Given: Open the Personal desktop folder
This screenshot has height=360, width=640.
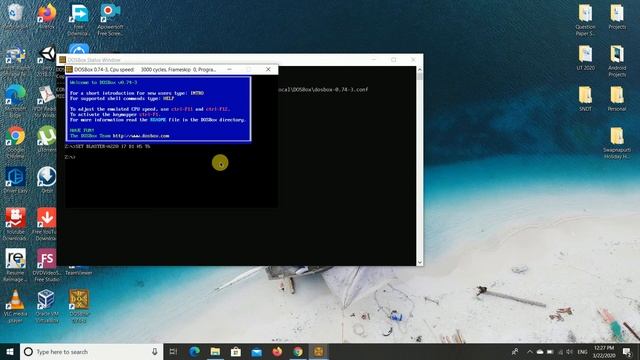Looking at the screenshot, I should 617,99.
